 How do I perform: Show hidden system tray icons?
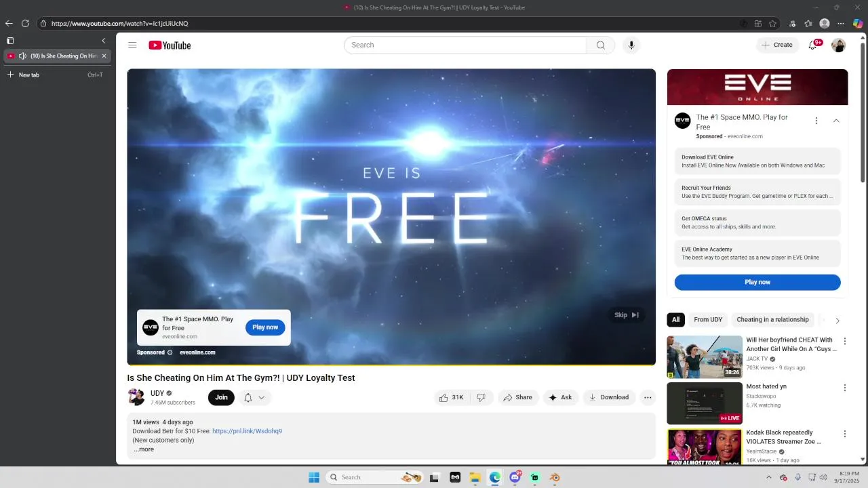click(768, 477)
